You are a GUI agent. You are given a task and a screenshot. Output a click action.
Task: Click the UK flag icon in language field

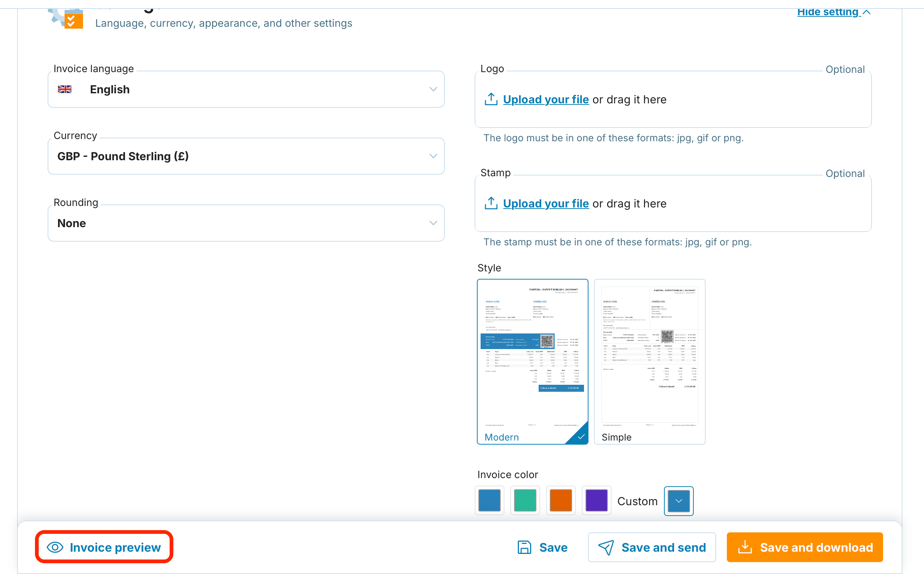[65, 89]
